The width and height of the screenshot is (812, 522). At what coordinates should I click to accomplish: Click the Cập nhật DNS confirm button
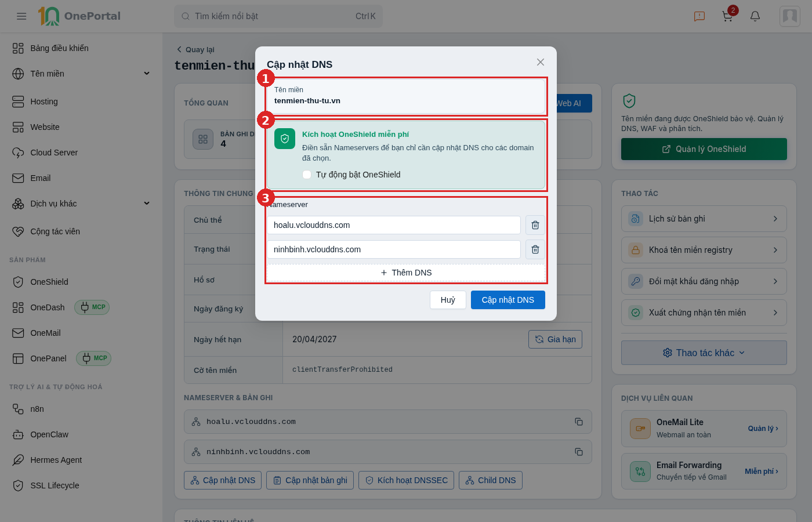click(508, 300)
